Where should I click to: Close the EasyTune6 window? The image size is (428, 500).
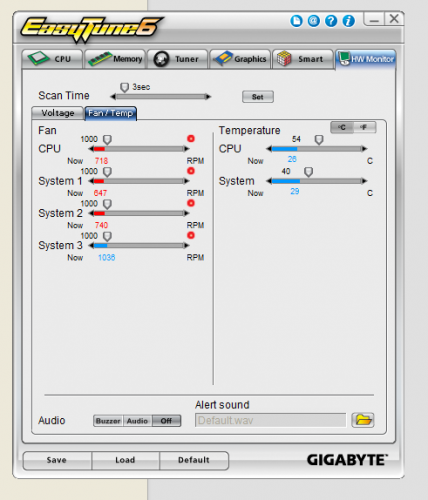[x=394, y=19]
